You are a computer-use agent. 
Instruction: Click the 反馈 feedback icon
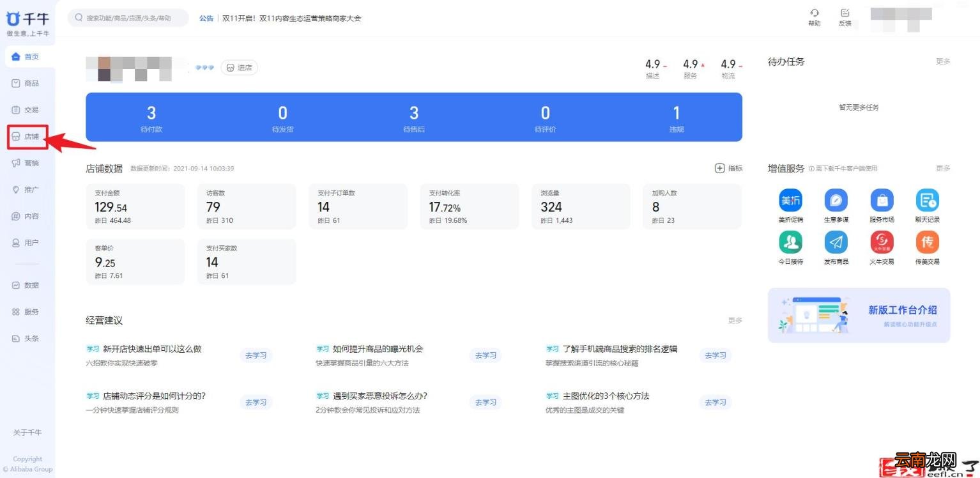point(845,13)
